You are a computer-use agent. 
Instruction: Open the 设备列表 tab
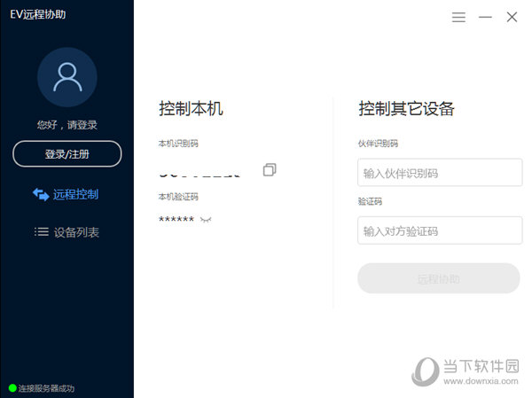tap(66, 232)
